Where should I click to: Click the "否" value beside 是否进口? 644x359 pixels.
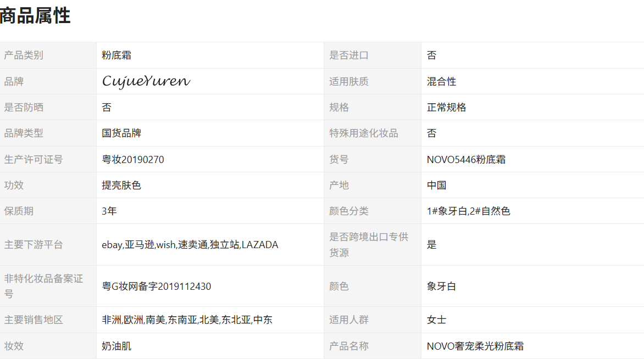tap(432, 55)
